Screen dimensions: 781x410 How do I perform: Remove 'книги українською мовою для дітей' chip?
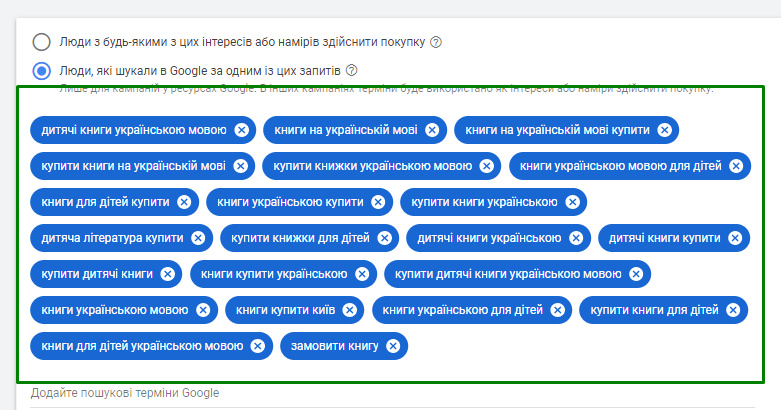tap(735, 166)
